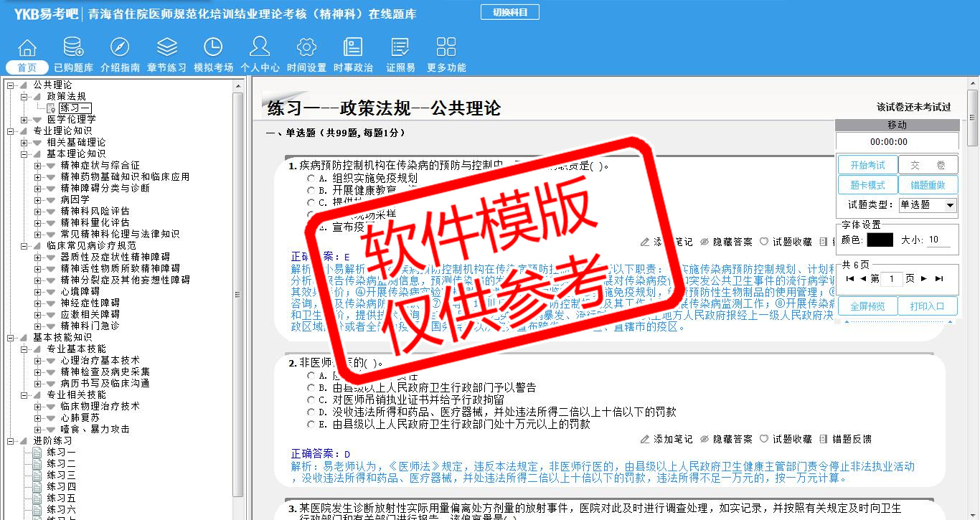Image resolution: width=980 pixels, height=520 pixels.
Task: Open 已购题库 purchased question bank icon
Action: 73,48
